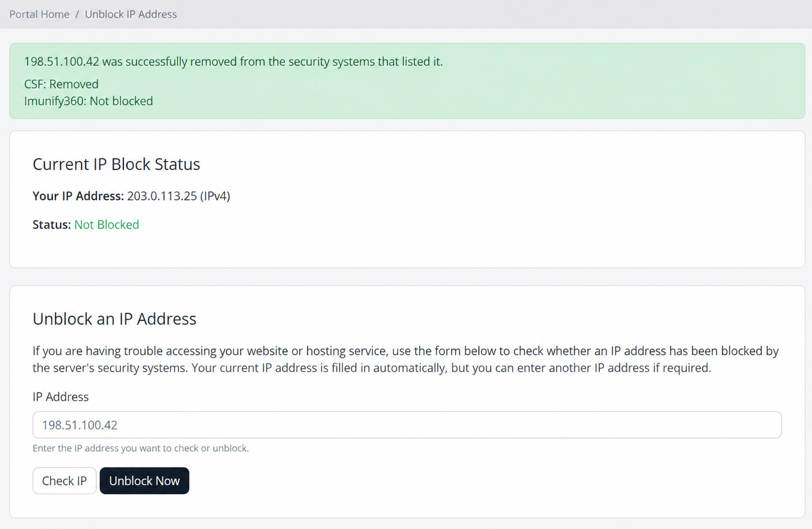Screen dimensions: 812x529
Task: Click the 'IP Address' field label
Action: click(61, 397)
